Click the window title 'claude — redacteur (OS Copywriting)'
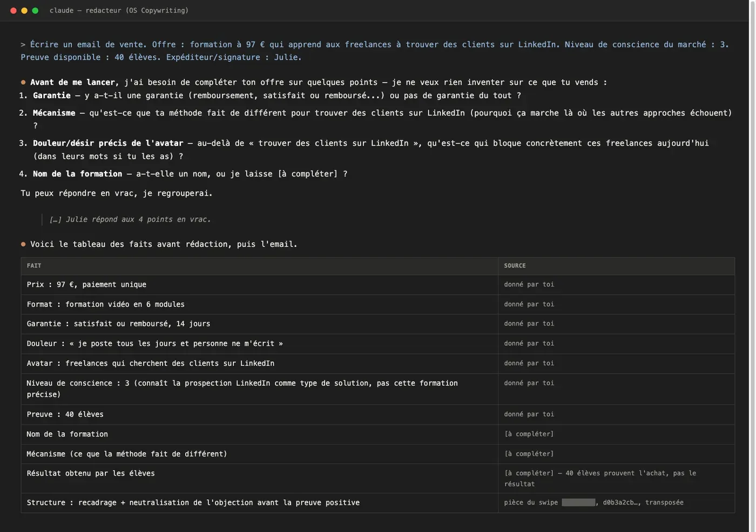The image size is (756, 532). pyautogui.click(x=119, y=11)
